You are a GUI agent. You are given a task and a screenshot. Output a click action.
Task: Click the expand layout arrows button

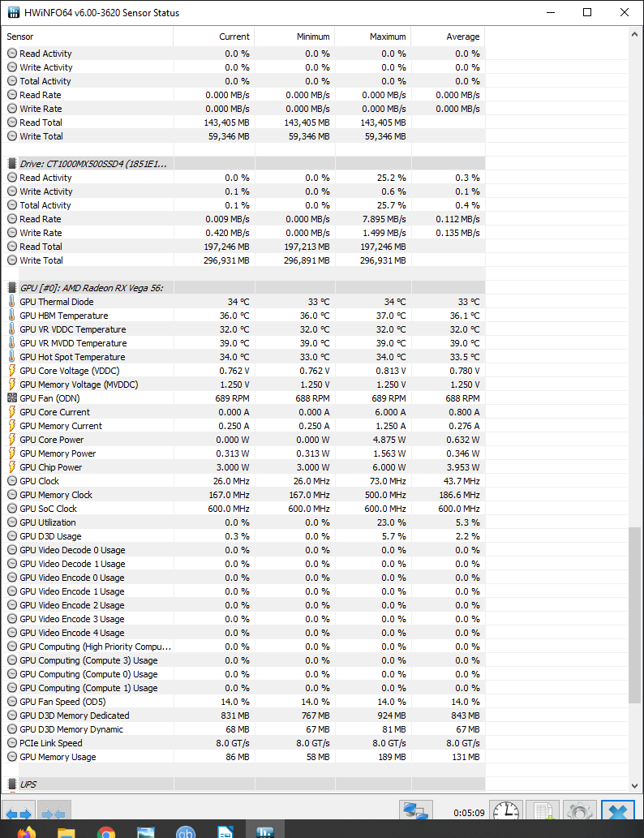[19, 814]
